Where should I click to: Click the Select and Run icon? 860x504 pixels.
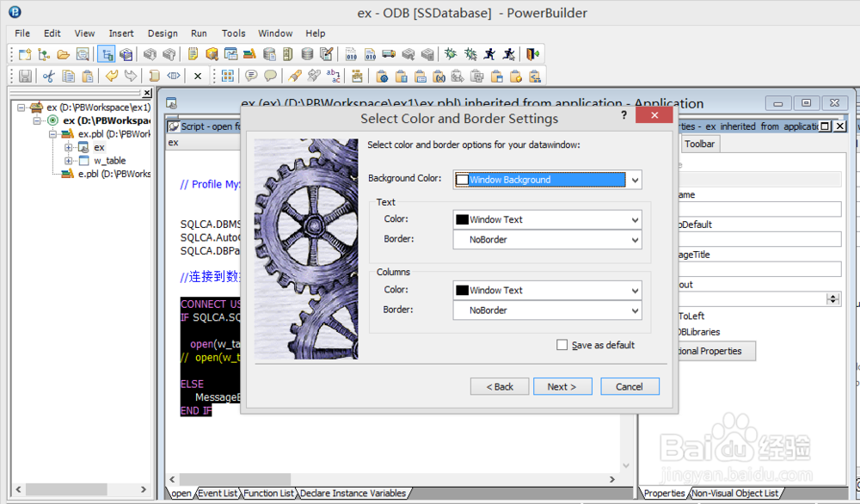pos(509,53)
